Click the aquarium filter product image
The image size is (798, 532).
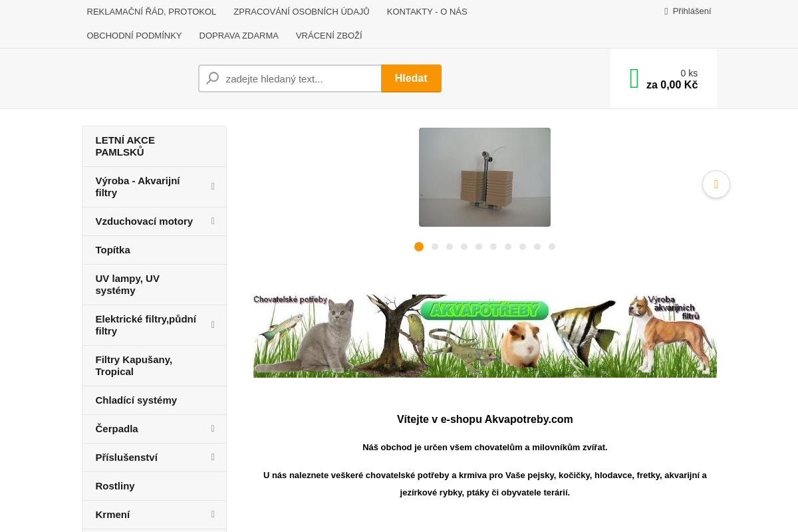click(485, 177)
